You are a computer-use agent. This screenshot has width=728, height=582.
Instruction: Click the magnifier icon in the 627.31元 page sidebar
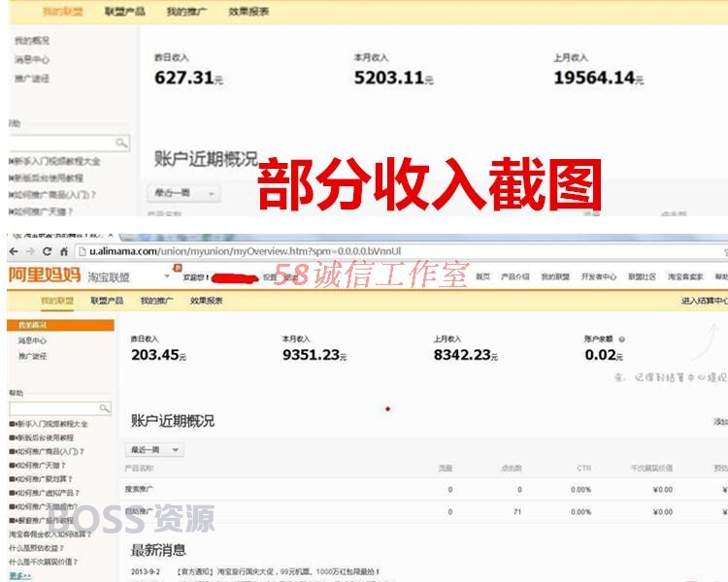pos(121,143)
